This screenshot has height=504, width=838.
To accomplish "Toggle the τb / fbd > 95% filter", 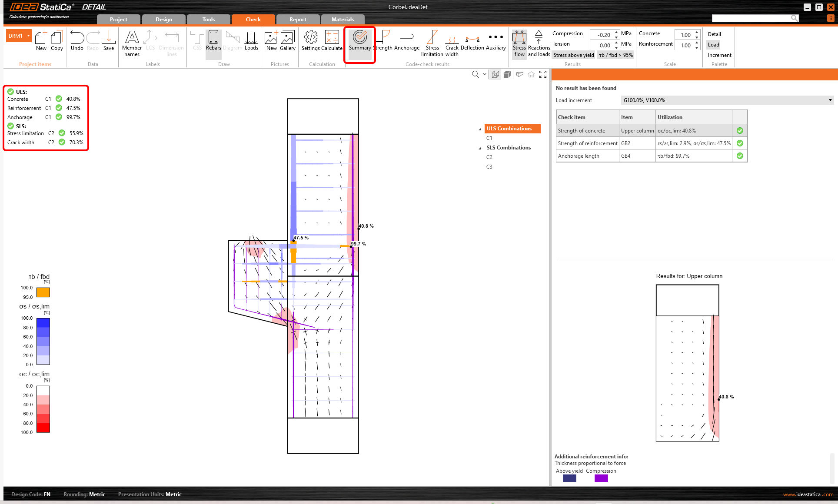I will pyautogui.click(x=615, y=55).
